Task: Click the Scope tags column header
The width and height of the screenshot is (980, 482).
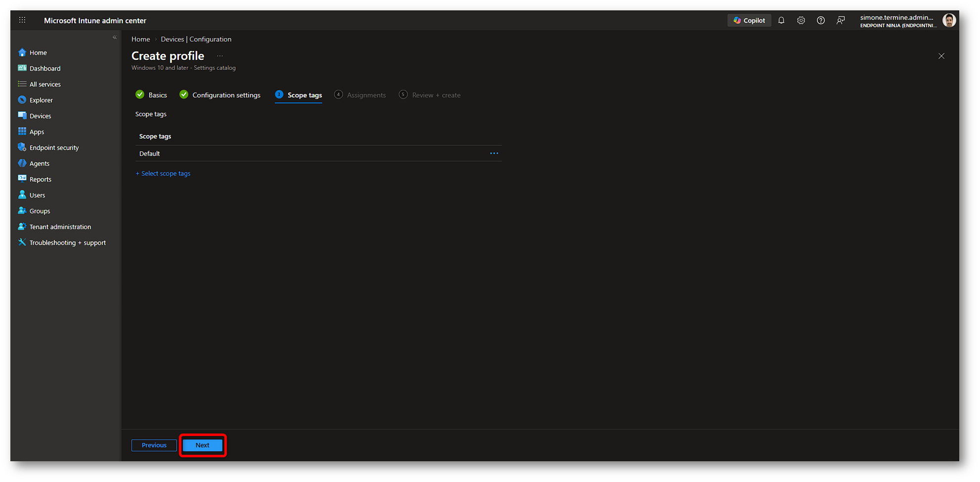Action: (x=155, y=136)
